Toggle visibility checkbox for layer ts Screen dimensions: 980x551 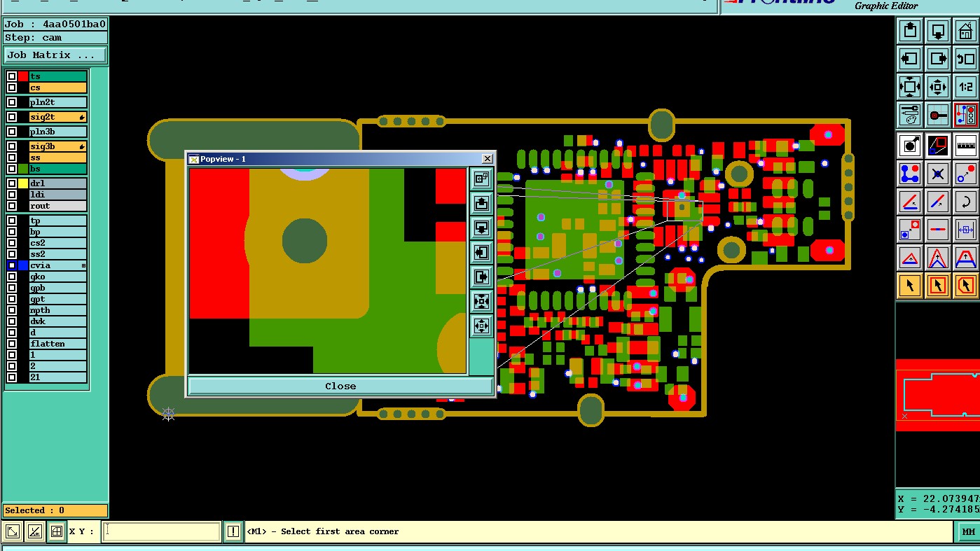pos(12,76)
